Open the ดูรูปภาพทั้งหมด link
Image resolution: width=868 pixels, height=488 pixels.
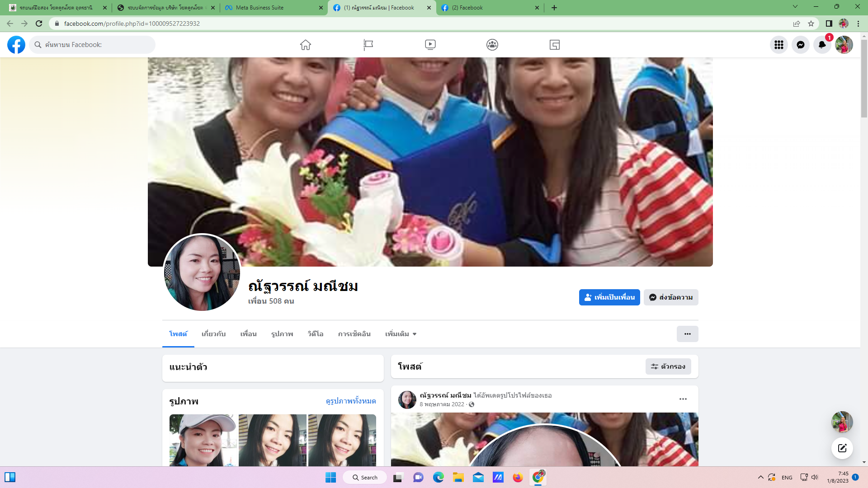351,401
